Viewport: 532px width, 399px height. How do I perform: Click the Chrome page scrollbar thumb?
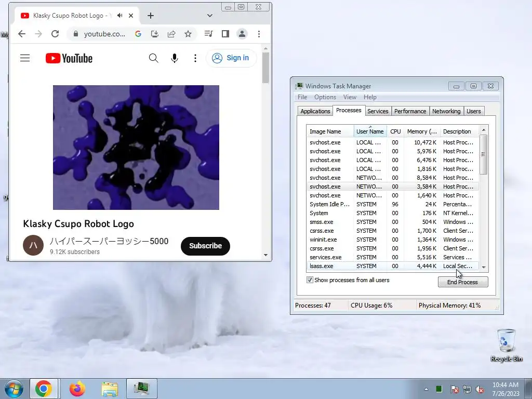[x=265, y=67]
